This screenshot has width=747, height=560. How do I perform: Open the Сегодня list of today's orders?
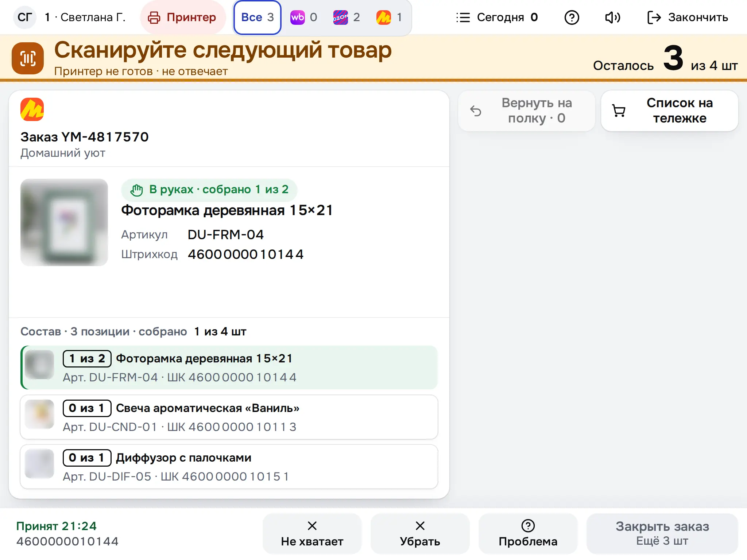497,17
